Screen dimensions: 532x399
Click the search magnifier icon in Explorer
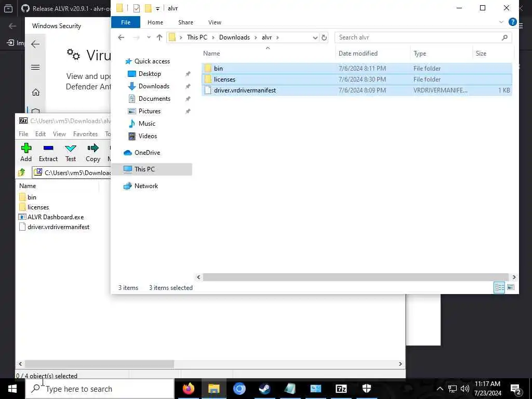pos(504,37)
